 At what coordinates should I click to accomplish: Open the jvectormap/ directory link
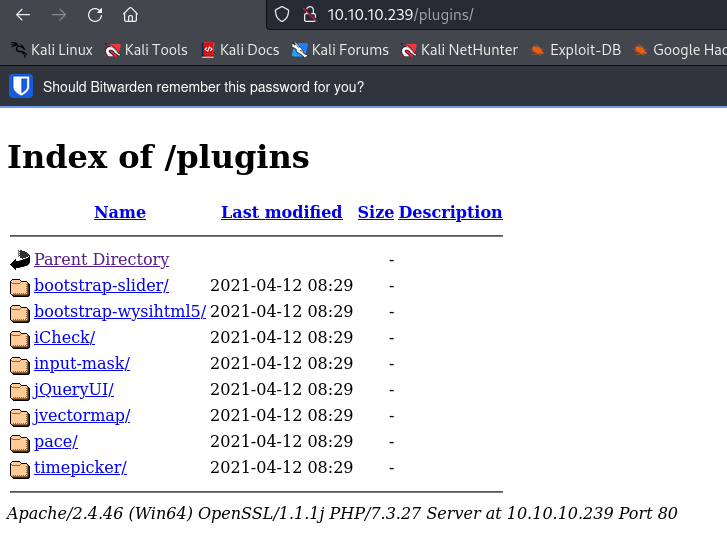(x=82, y=415)
